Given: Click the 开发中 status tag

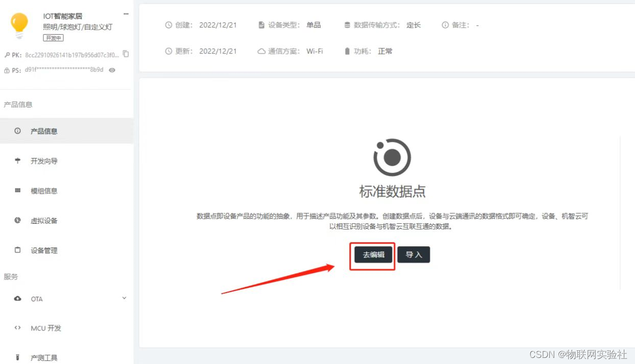Looking at the screenshot, I should (53, 38).
